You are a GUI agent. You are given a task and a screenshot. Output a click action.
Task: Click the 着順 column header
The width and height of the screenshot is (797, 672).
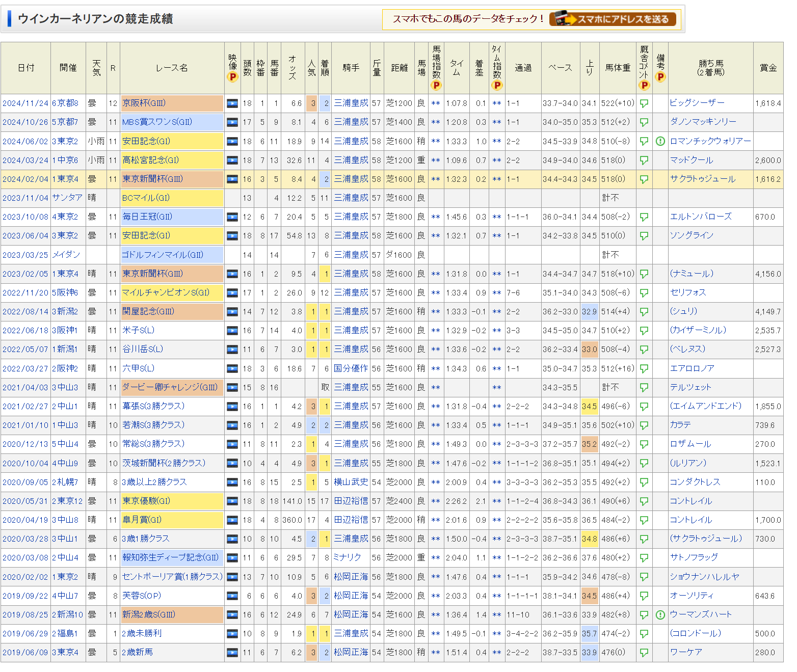click(x=325, y=68)
